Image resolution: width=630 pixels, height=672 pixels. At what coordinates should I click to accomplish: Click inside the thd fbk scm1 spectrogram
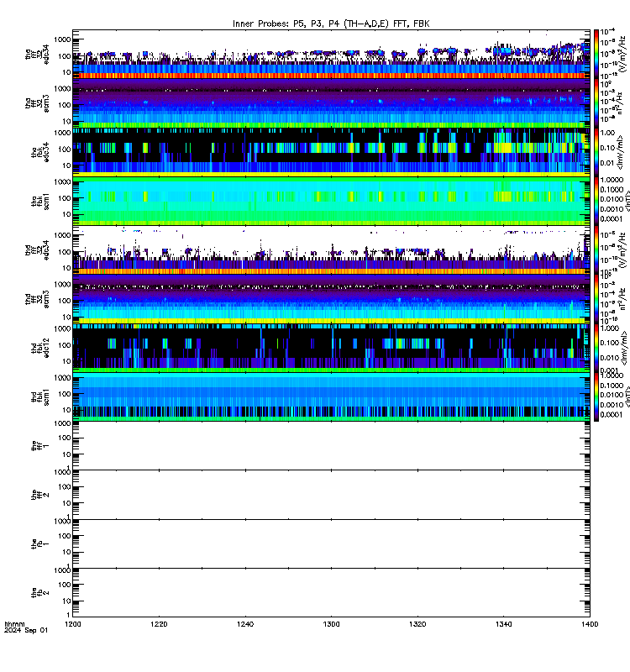331,396
